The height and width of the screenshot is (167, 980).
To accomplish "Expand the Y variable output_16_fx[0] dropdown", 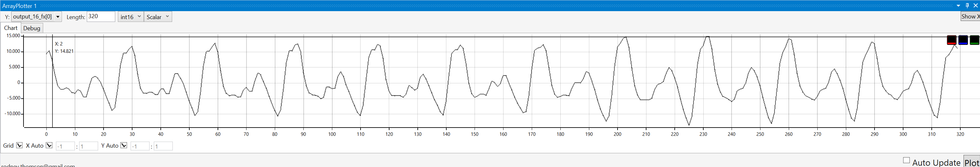I will tap(58, 17).
